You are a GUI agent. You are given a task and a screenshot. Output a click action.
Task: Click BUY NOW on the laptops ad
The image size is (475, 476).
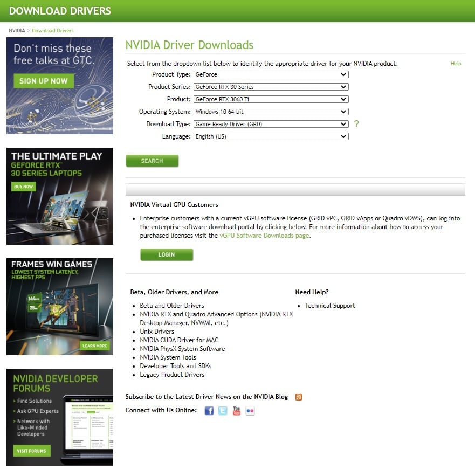coord(23,187)
